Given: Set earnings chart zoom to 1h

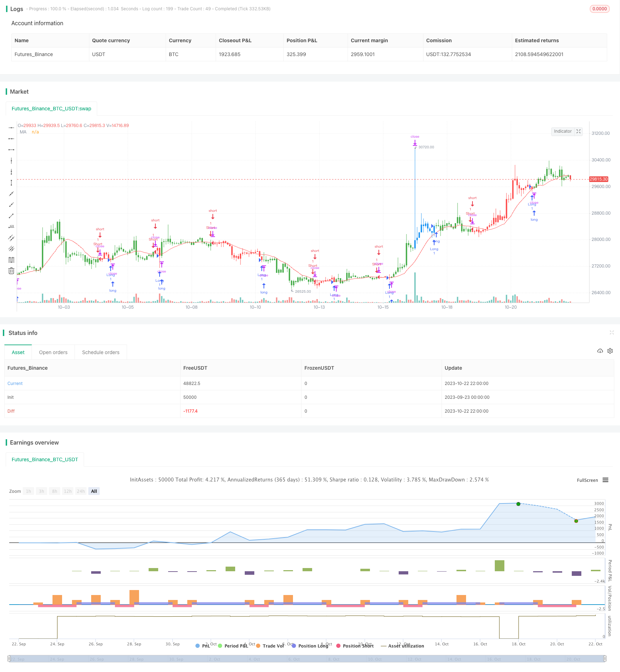Looking at the screenshot, I should pos(28,491).
